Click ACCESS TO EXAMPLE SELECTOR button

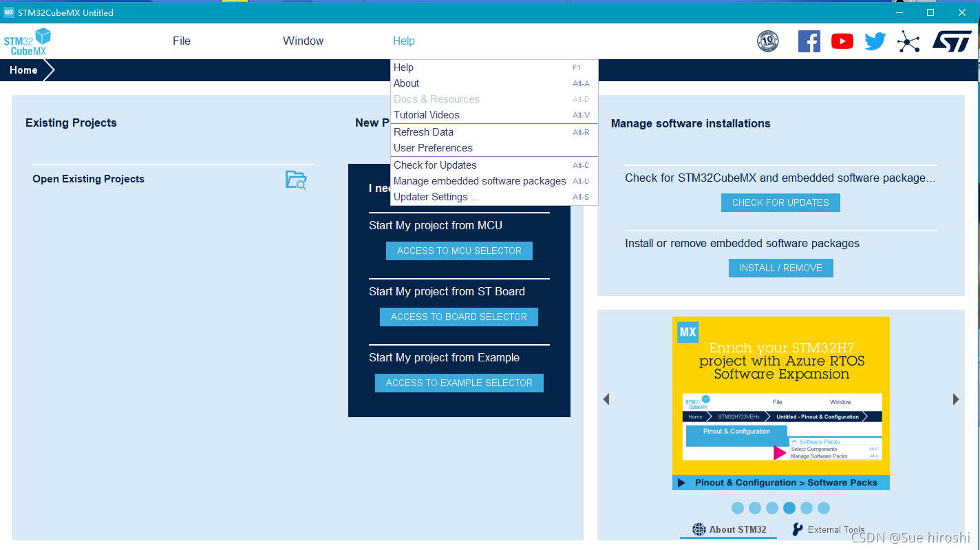tap(459, 383)
